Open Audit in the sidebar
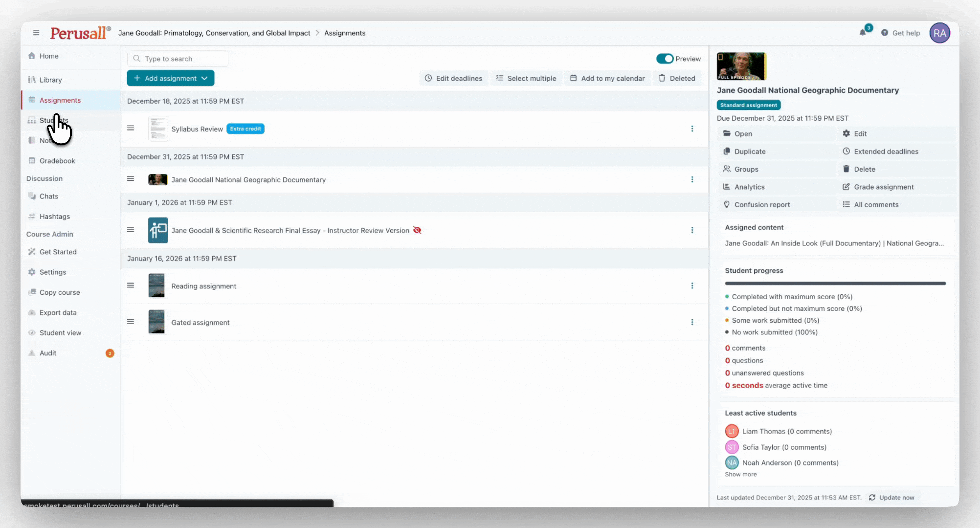Viewport: 980px width, 528px height. (x=71, y=353)
